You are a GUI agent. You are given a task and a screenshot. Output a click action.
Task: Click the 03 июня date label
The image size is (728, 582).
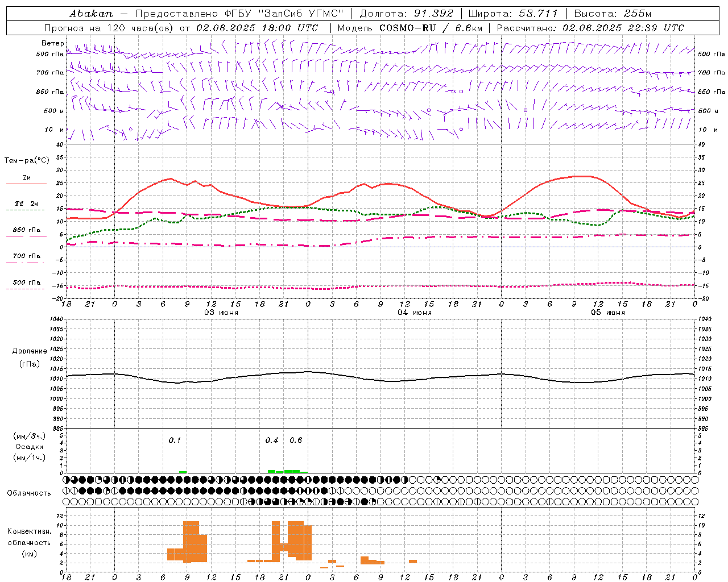[x=221, y=313]
